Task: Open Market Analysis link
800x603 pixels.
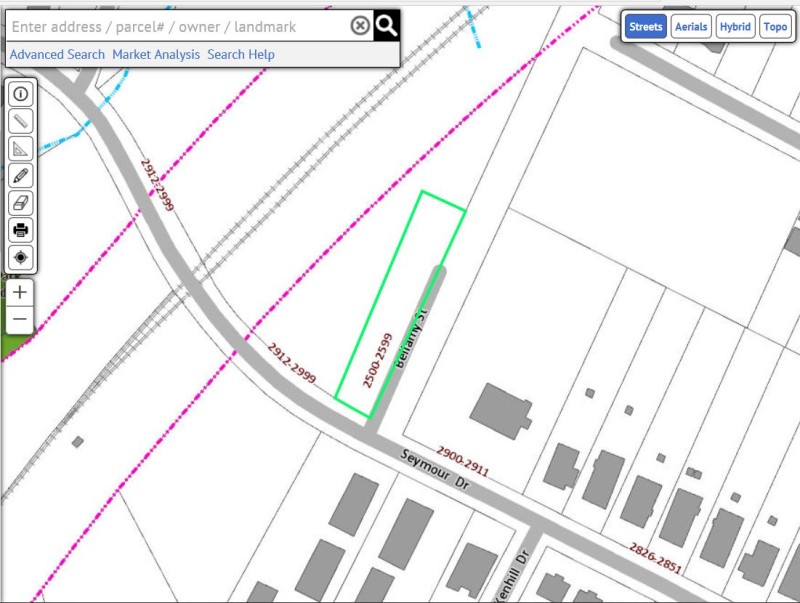Action: tap(156, 54)
